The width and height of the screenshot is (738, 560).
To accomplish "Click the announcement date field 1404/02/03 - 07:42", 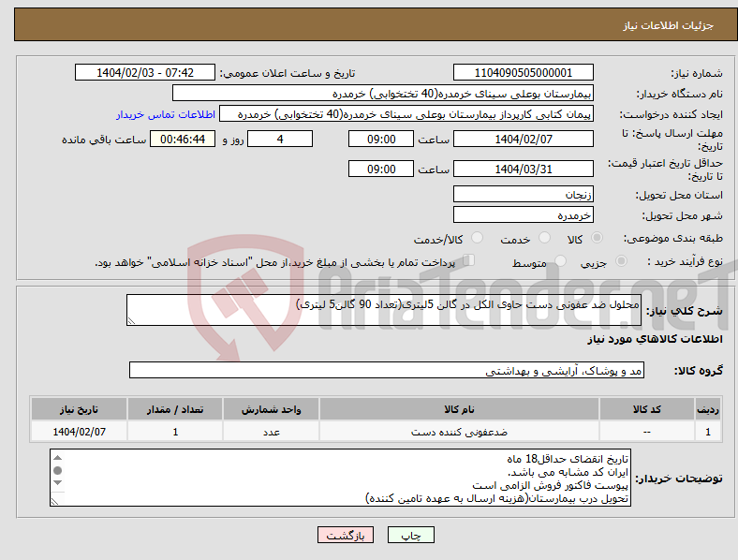I will click(145, 72).
